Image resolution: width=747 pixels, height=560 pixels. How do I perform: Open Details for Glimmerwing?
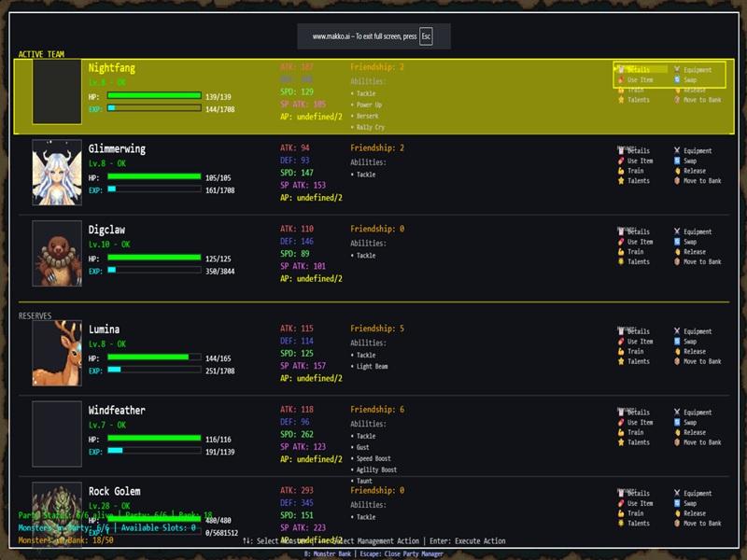[639, 150]
